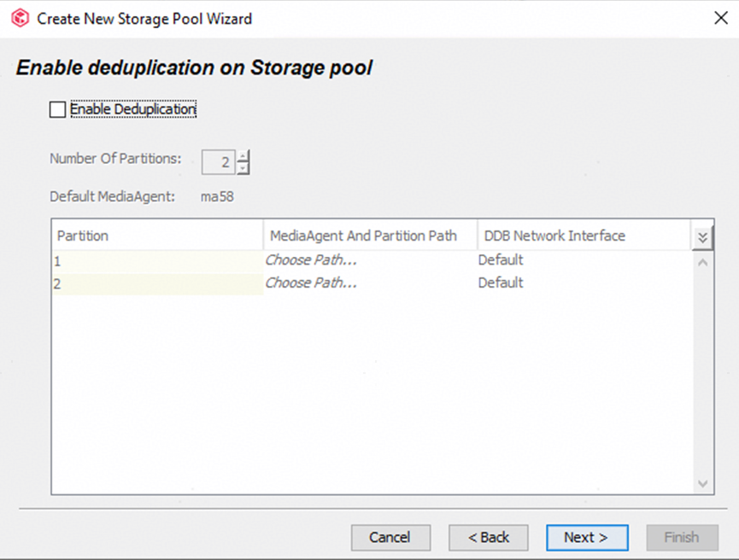Select partition row 2 in table
Screen dimensions: 739x560
tap(158, 283)
